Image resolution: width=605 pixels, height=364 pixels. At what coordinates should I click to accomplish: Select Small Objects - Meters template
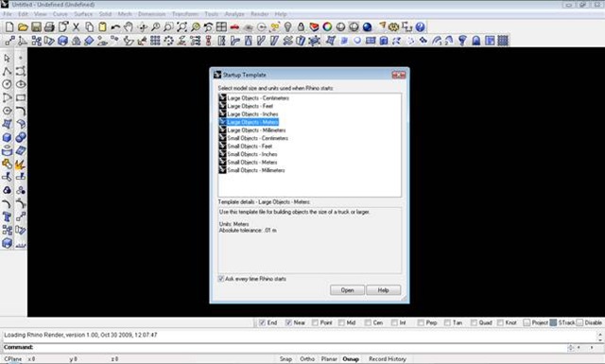[252, 162]
